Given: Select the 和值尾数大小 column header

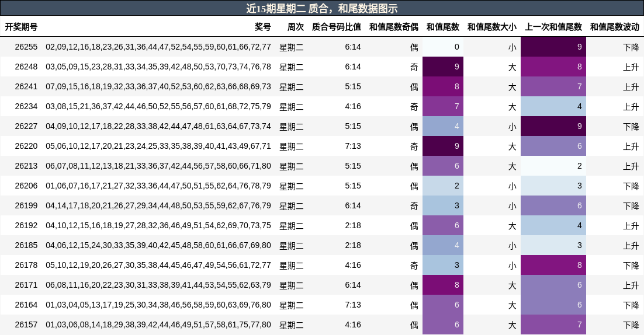Looking at the screenshot, I should (x=492, y=27).
